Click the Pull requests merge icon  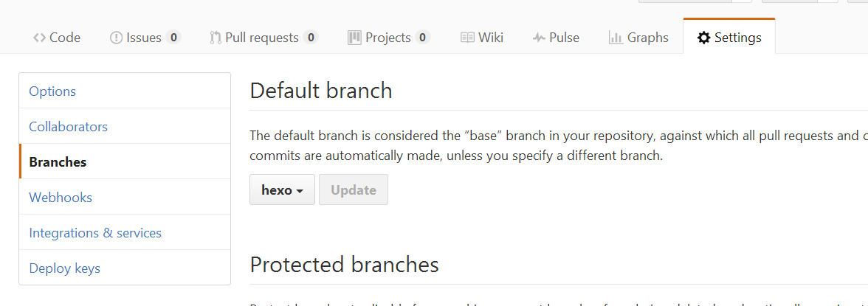[x=216, y=38]
